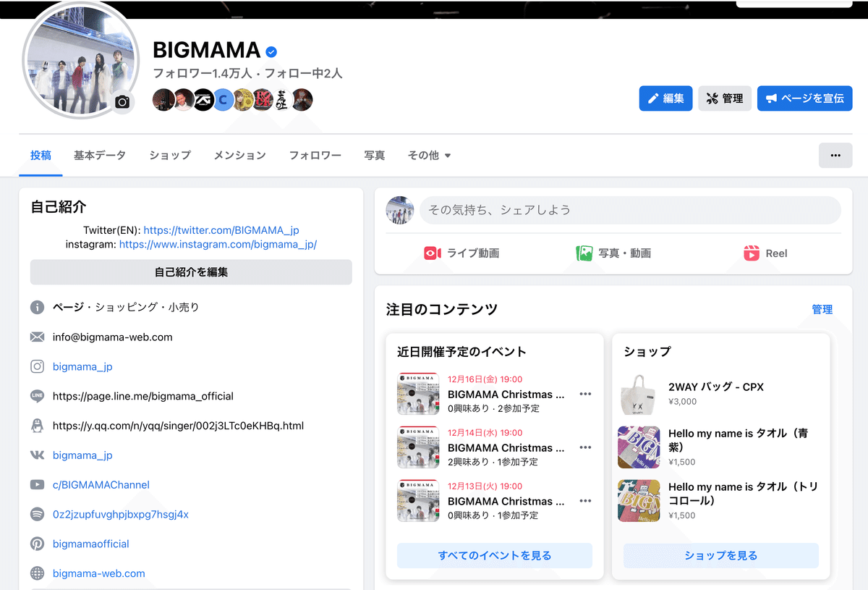Open the Instagram bigmama_jp link
This screenshot has width=868, height=590.
coord(82,367)
